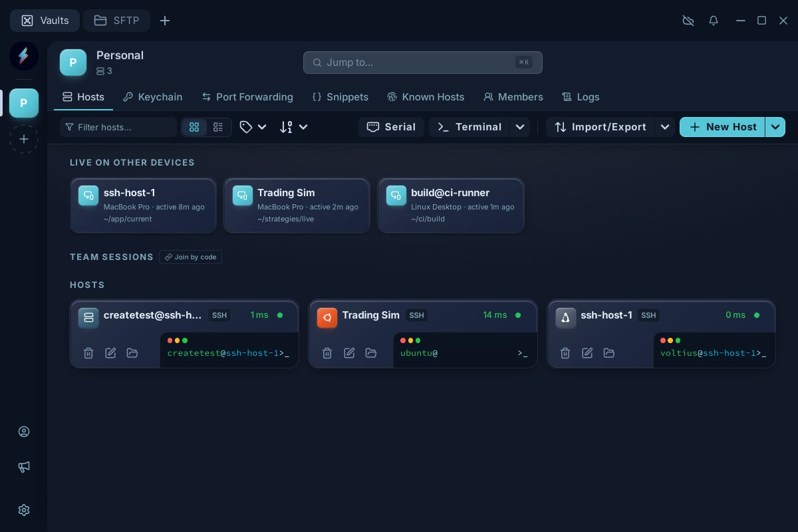Viewport: 798px width, 532px height.
Task: Delete the ssh-host-1 host card
Action: (x=565, y=353)
